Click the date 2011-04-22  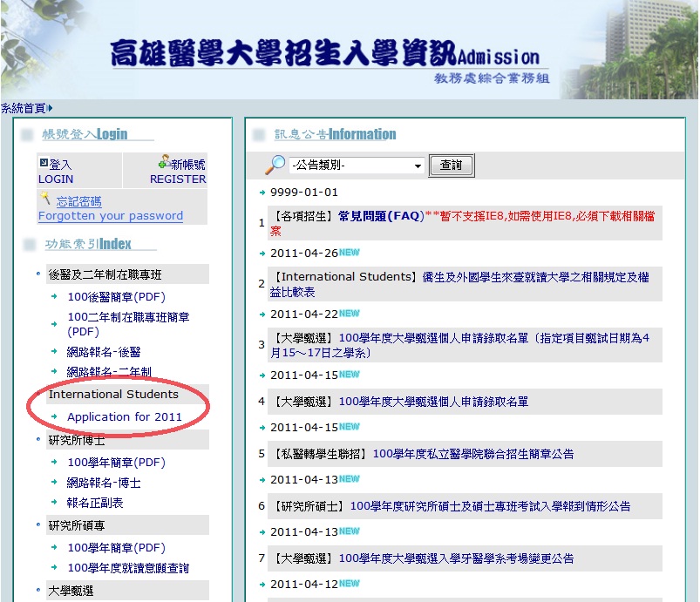click(304, 315)
